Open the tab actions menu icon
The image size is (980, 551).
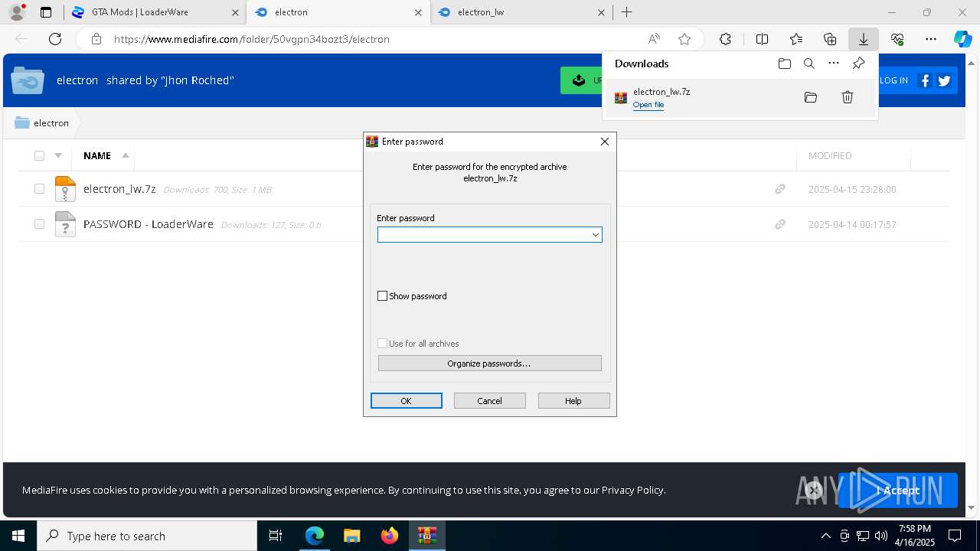pos(46,12)
